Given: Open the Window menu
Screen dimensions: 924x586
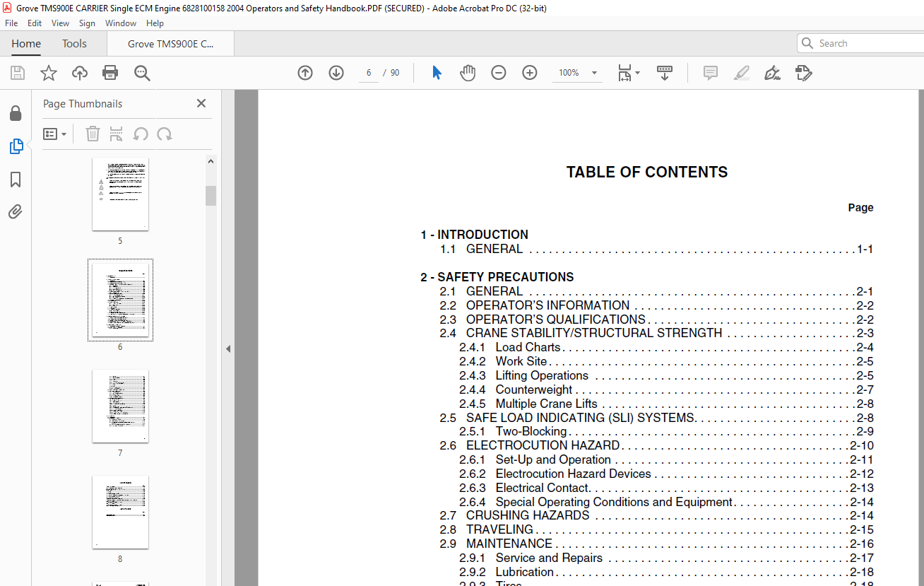Looking at the screenshot, I should 121,23.
